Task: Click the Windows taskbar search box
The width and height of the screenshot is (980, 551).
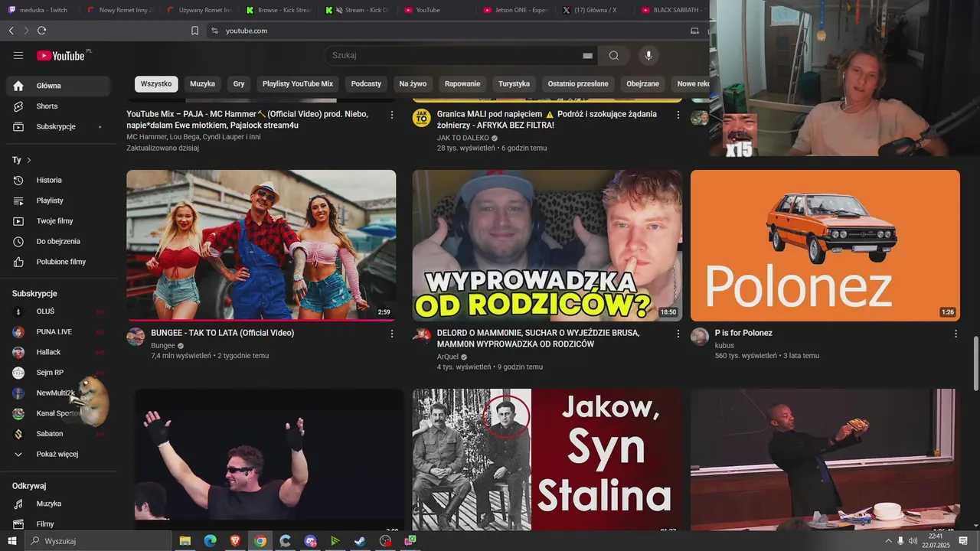Action: 98,541
